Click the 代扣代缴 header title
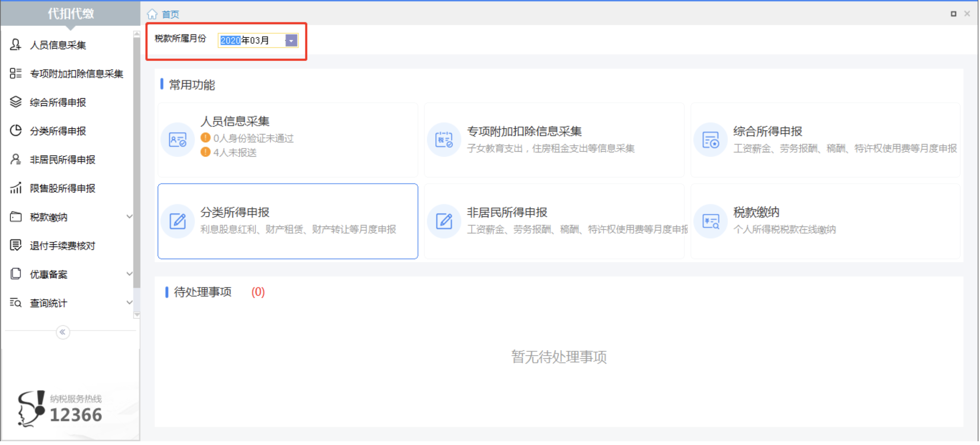This screenshot has width=980, height=445. coord(71,14)
